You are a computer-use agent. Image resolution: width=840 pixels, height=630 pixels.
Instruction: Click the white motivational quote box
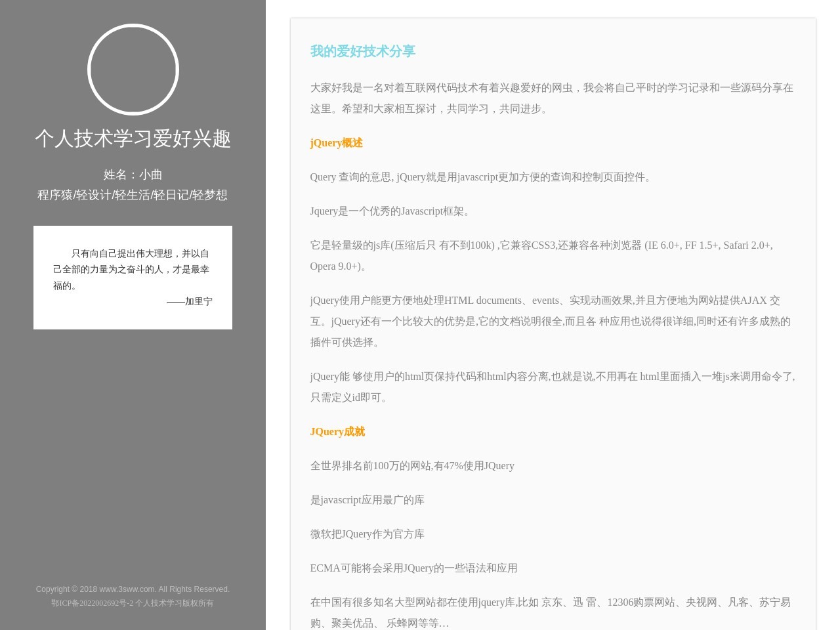click(x=133, y=277)
